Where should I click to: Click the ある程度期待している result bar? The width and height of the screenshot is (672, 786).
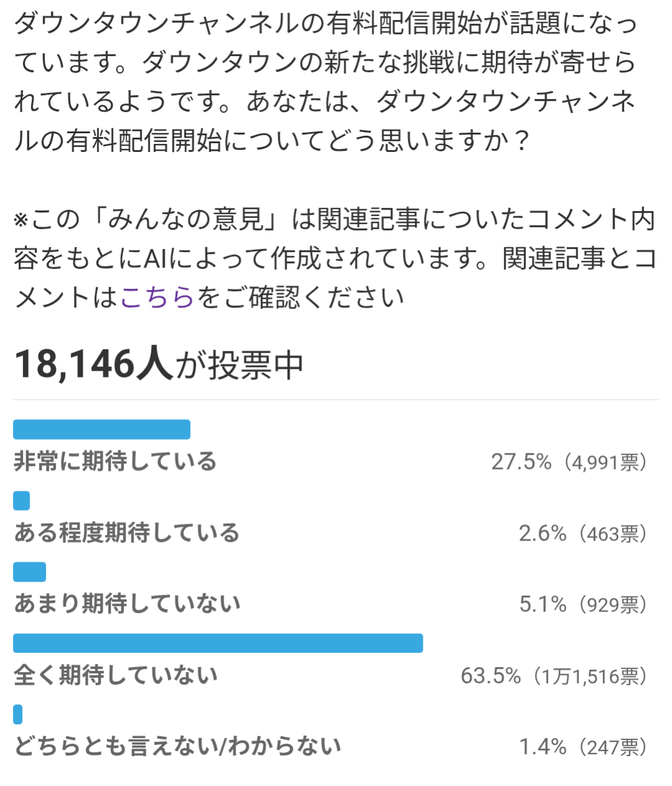click(x=22, y=501)
